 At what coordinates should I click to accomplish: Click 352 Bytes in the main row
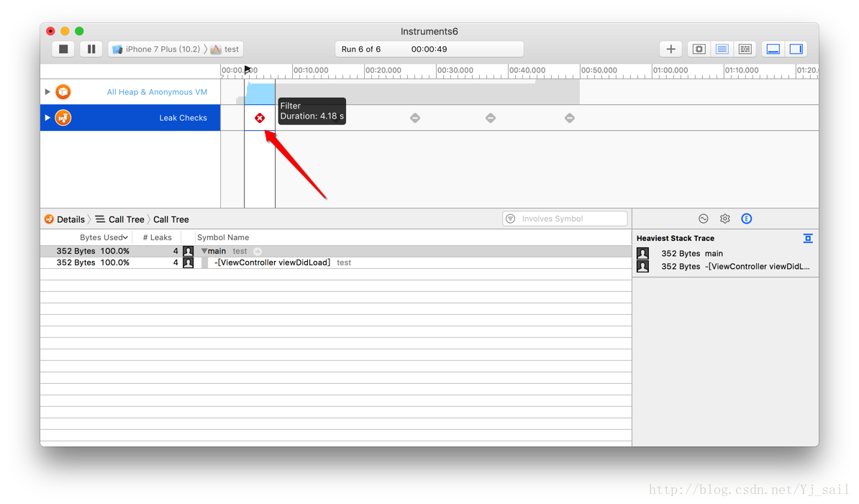tap(76, 251)
